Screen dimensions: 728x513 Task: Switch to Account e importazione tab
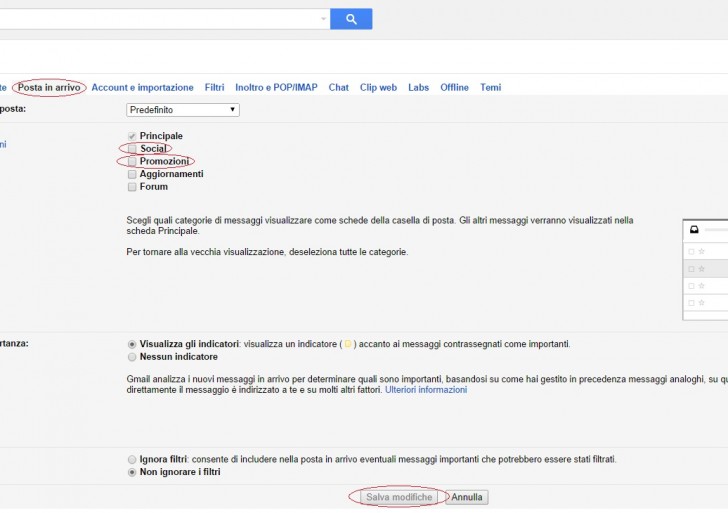coord(142,87)
